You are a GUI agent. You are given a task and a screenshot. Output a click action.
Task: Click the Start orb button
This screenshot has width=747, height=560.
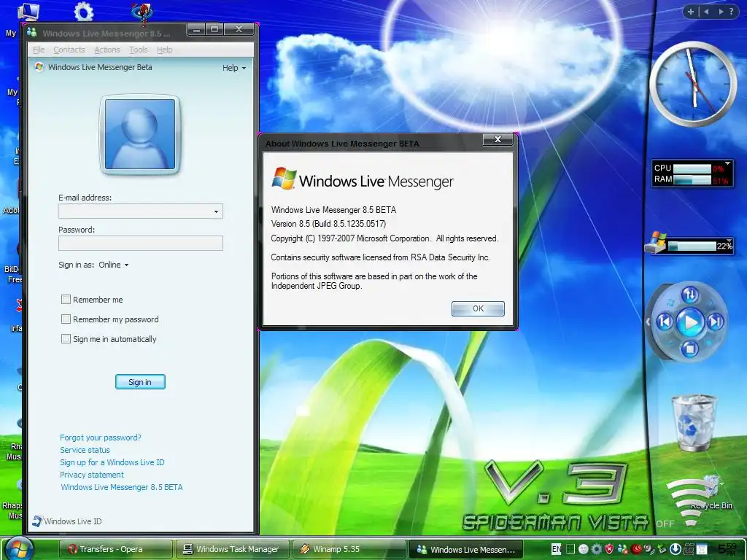[x=19, y=548]
